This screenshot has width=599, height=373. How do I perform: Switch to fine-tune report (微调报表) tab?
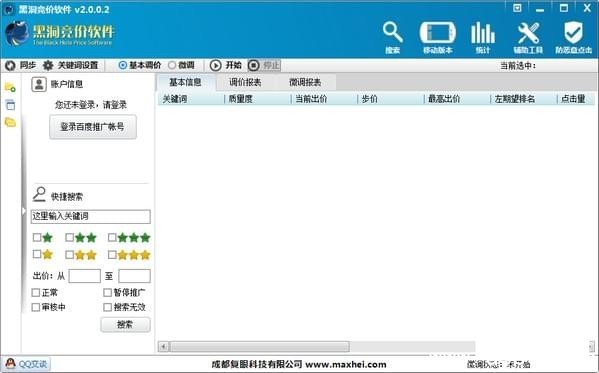306,83
